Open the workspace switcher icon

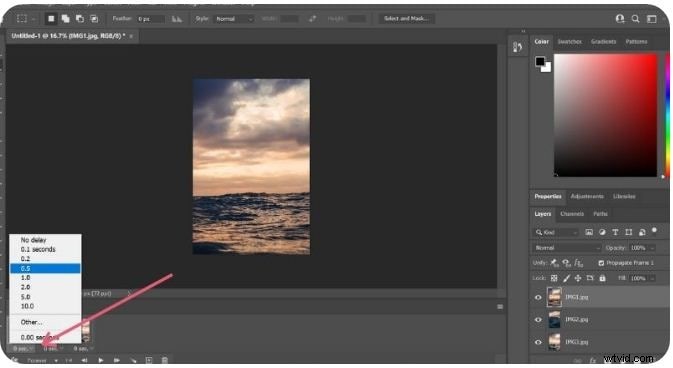point(652,18)
